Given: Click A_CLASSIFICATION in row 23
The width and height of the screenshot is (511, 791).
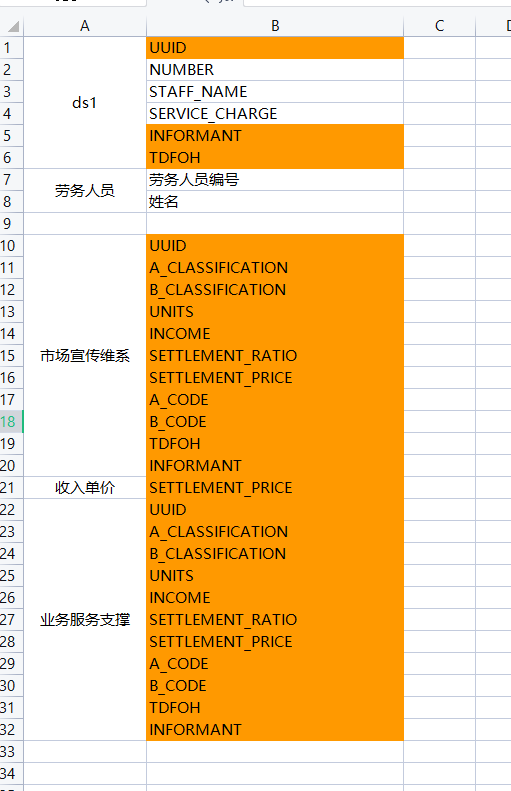Looking at the screenshot, I should [x=275, y=532].
